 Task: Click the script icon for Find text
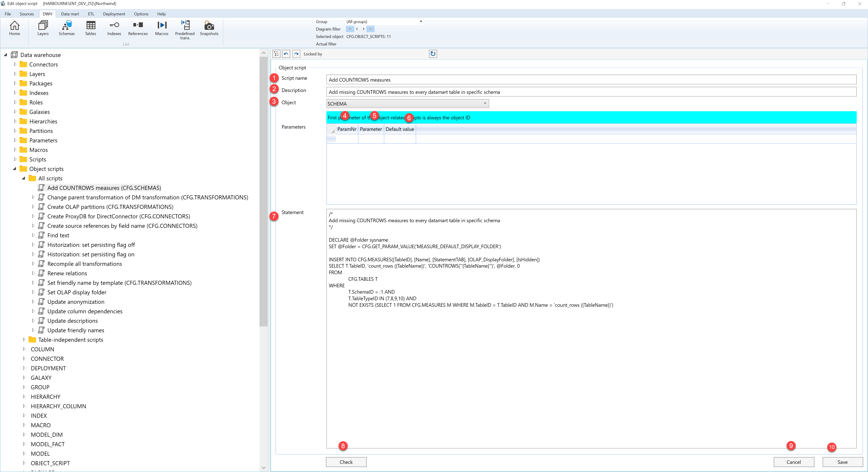(x=41, y=235)
